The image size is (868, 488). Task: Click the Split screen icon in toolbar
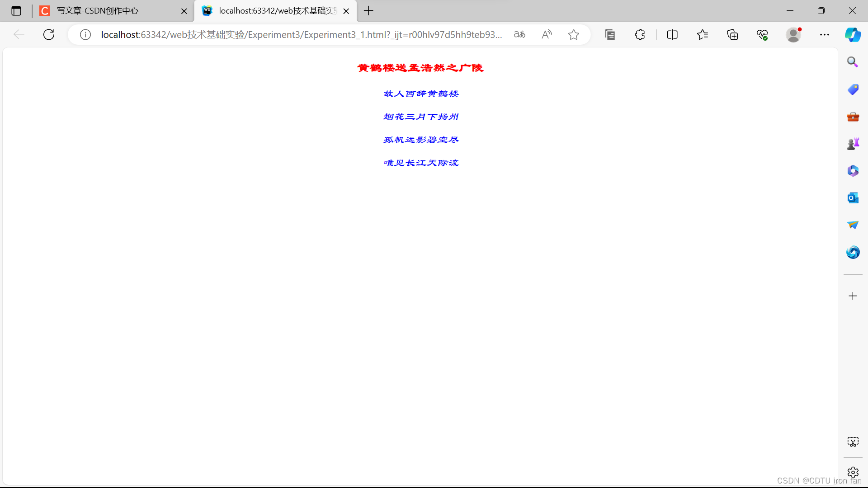click(672, 34)
